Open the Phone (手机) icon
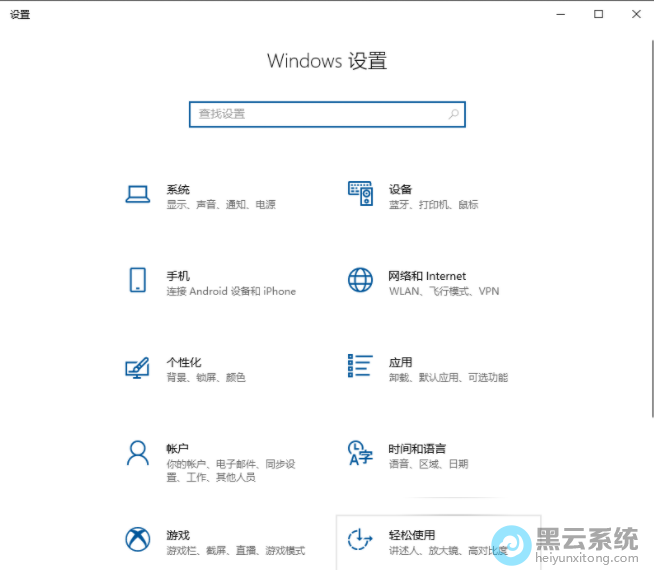654x570 pixels. pyautogui.click(x=138, y=281)
